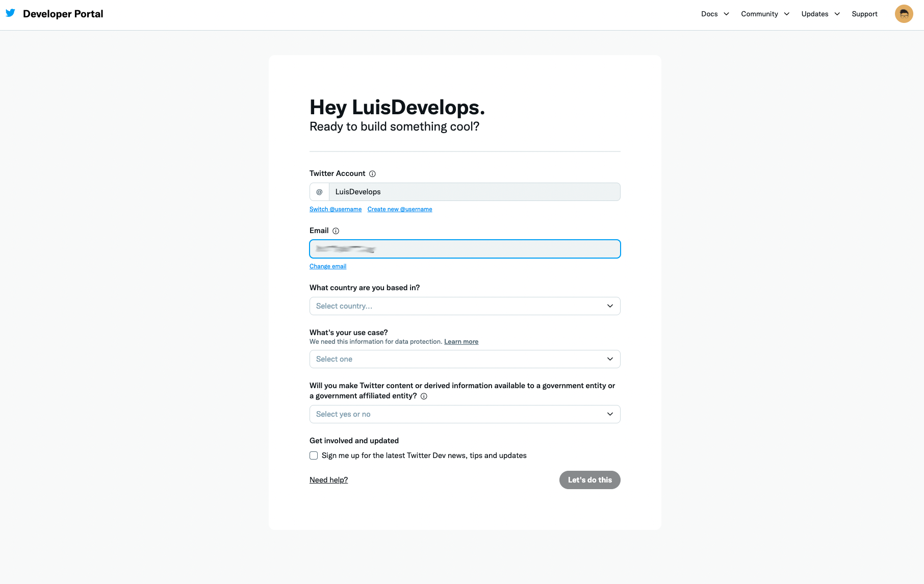Click the Updates chevron arrow

click(837, 14)
